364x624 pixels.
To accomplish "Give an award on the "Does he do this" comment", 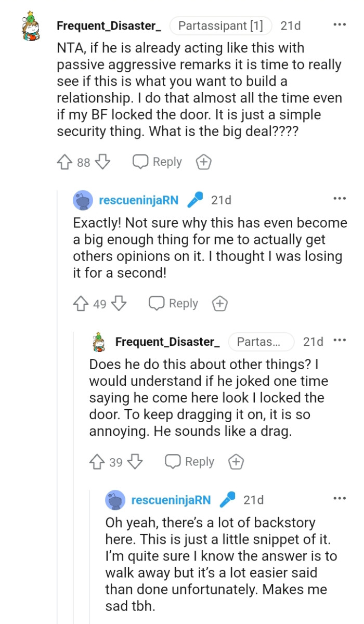I will pyautogui.click(x=236, y=461).
